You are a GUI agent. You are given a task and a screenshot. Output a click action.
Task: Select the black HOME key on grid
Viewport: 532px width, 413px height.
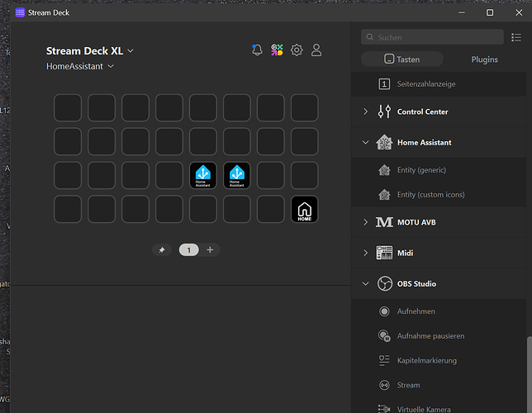point(304,209)
